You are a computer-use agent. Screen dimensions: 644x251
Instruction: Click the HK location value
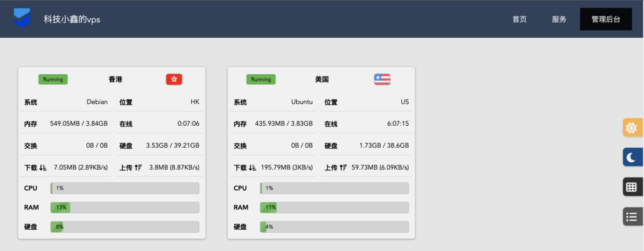point(195,102)
